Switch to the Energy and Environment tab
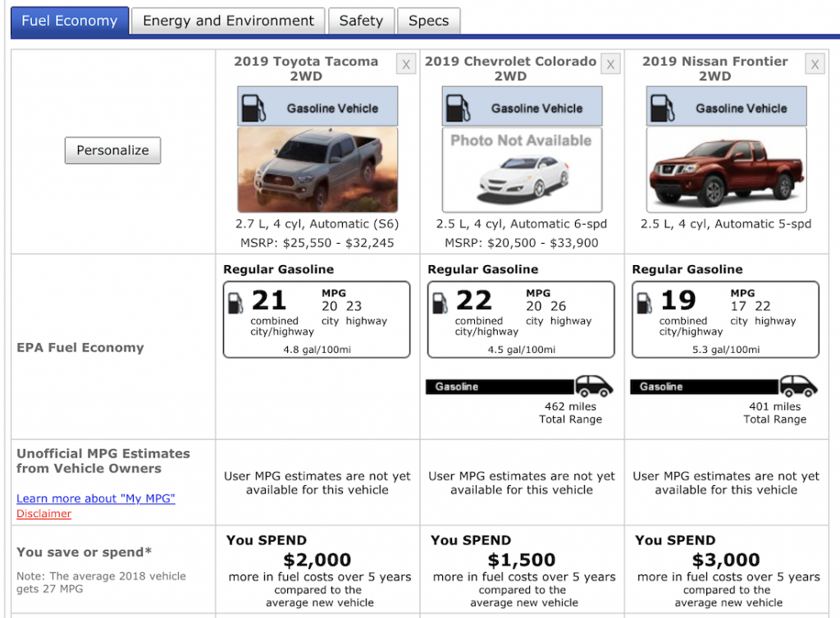 pyautogui.click(x=228, y=21)
